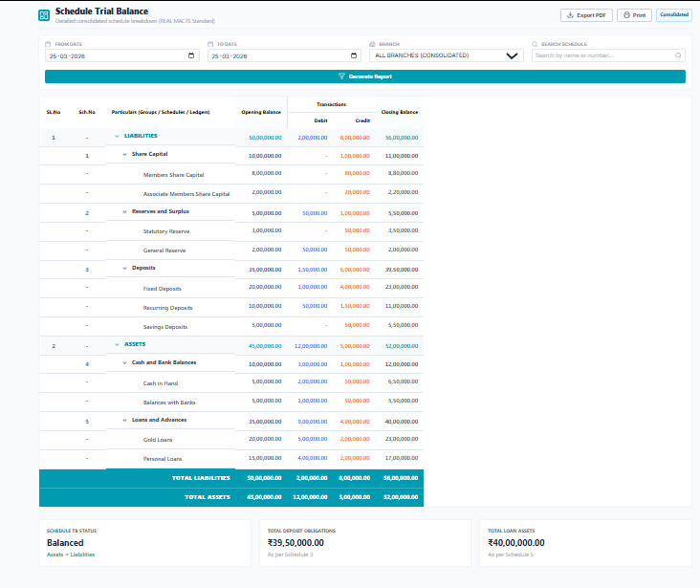The width and height of the screenshot is (700, 588).
Task: Collapse the Deposits schedule chevron
Action: 124,269
